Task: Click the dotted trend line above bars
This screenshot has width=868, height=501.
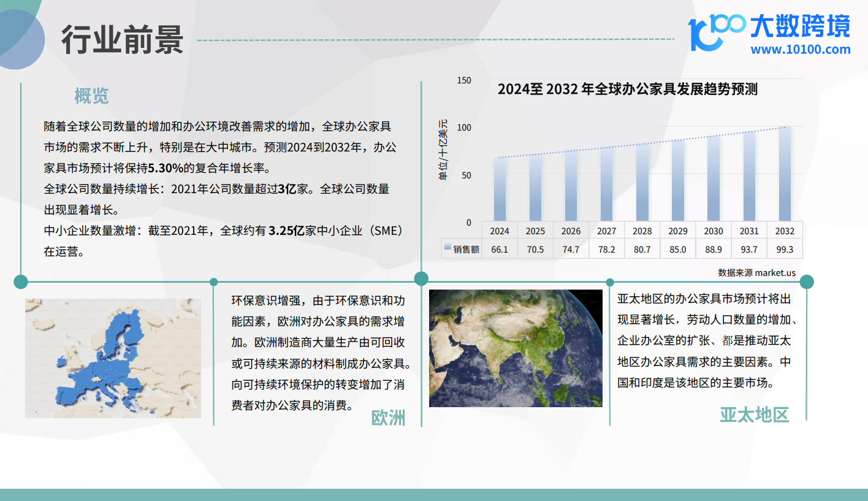Action: [x=642, y=142]
